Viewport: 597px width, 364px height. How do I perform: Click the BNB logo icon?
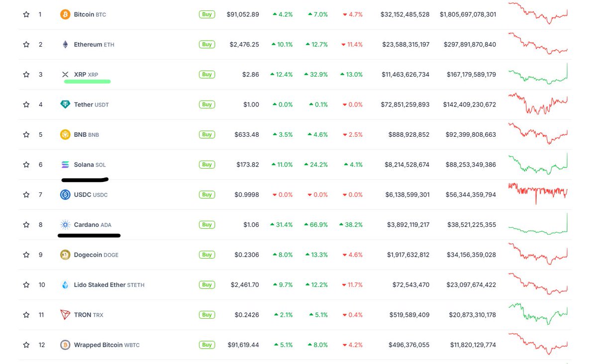[x=65, y=135]
